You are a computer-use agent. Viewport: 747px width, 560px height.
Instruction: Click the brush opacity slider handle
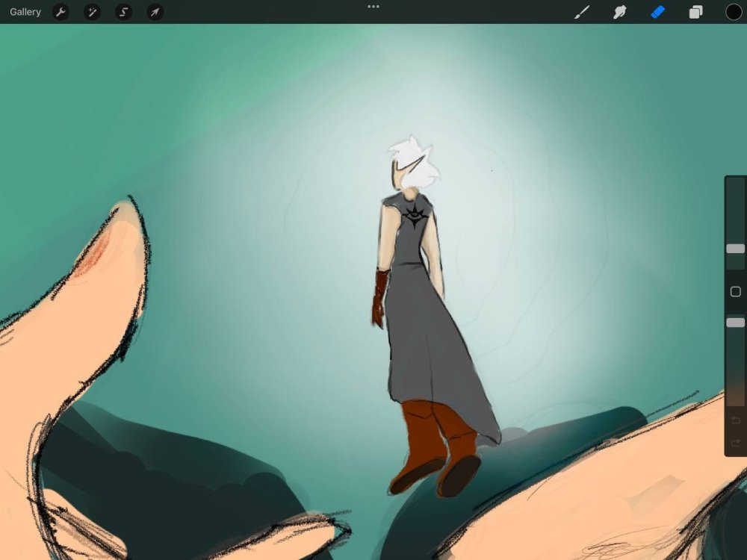point(735,323)
